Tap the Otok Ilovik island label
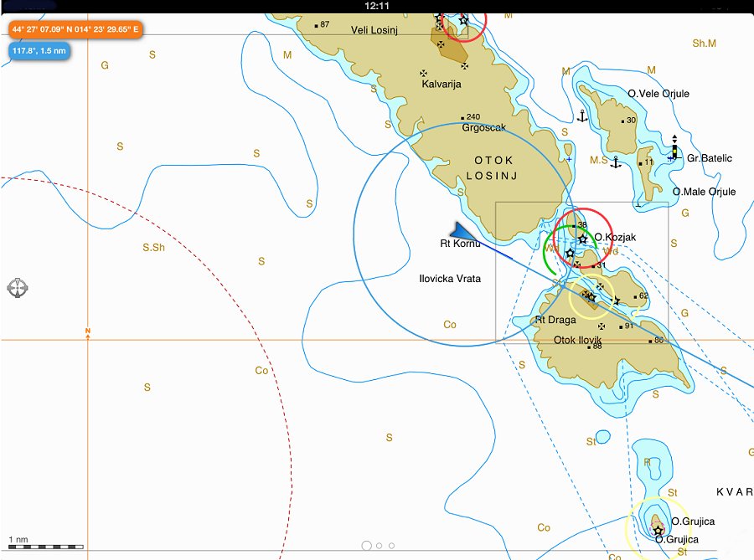754x560 pixels. point(578,340)
